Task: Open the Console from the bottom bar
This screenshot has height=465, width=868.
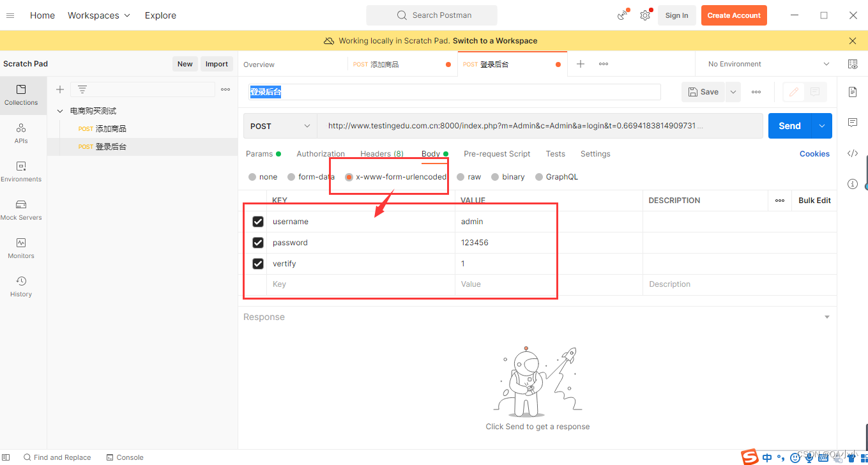Action: 125,457
